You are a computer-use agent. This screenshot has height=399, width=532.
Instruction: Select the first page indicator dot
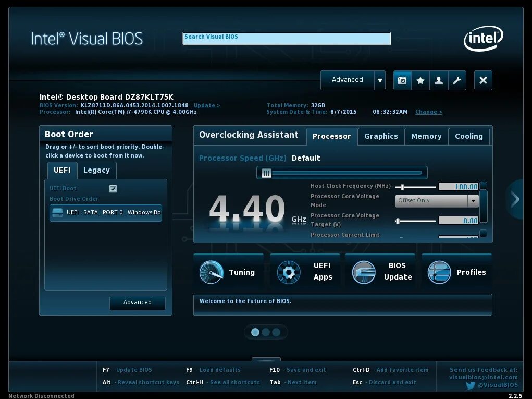click(255, 332)
